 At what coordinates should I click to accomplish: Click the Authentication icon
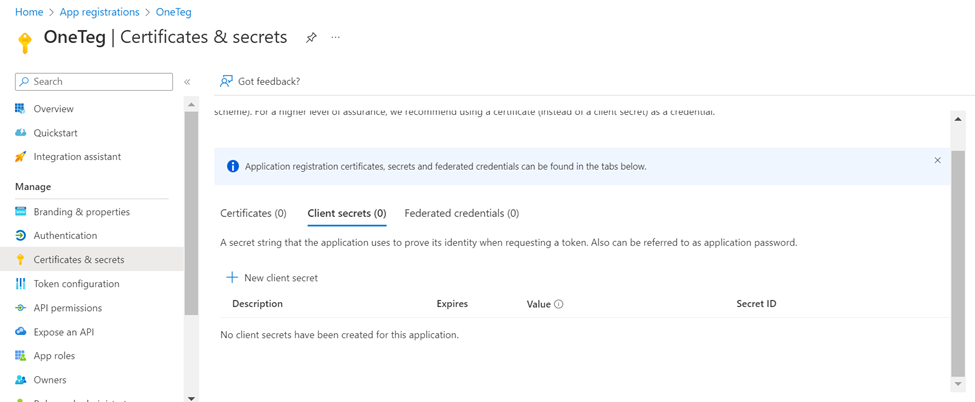click(x=20, y=235)
